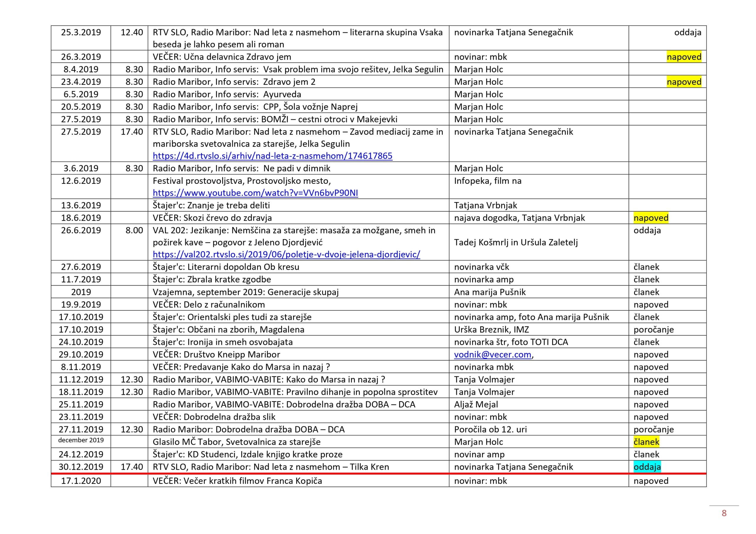Click cyan highlighted oddaja in 30.12.2019 row
The image size is (756, 534).
[647, 467]
